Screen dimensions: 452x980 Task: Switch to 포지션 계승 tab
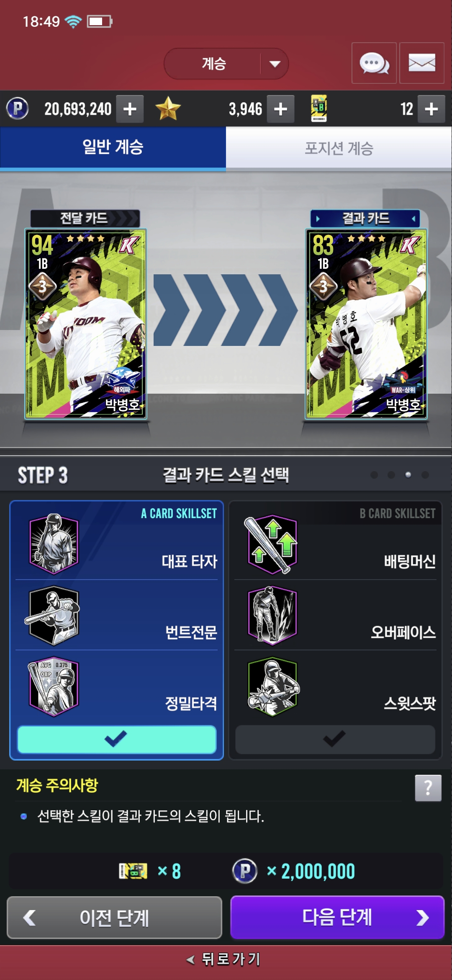coord(339,148)
